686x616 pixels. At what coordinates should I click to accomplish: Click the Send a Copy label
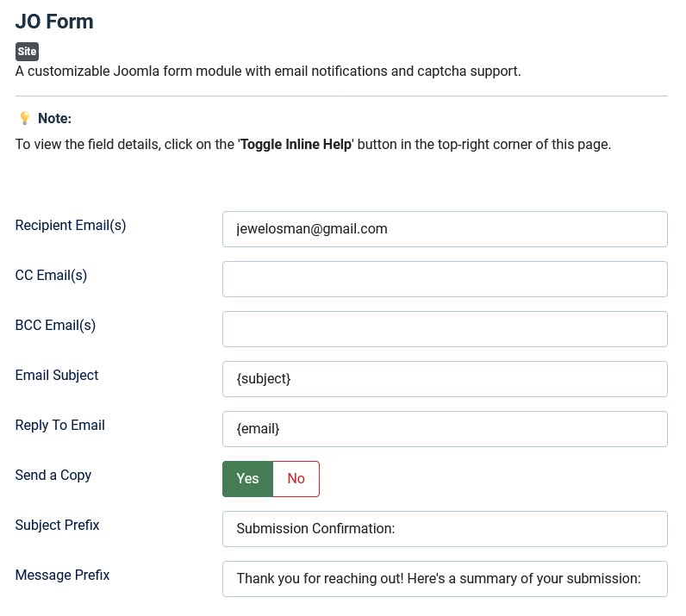(53, 475)
